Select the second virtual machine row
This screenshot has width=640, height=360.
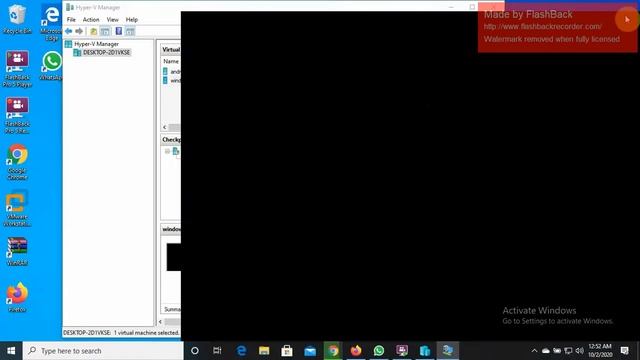(x=171, y=80)
